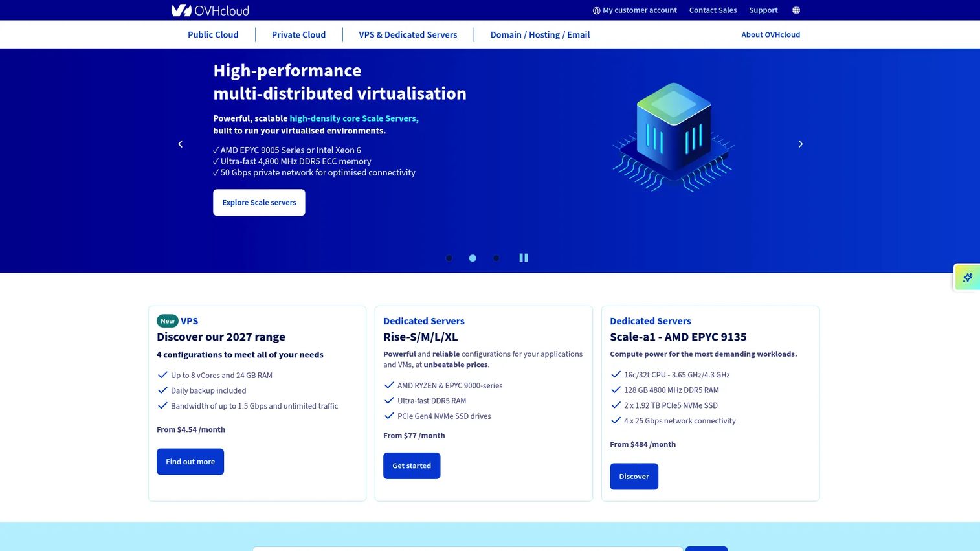Click the From $4.54 /month price

coord(191,429)
